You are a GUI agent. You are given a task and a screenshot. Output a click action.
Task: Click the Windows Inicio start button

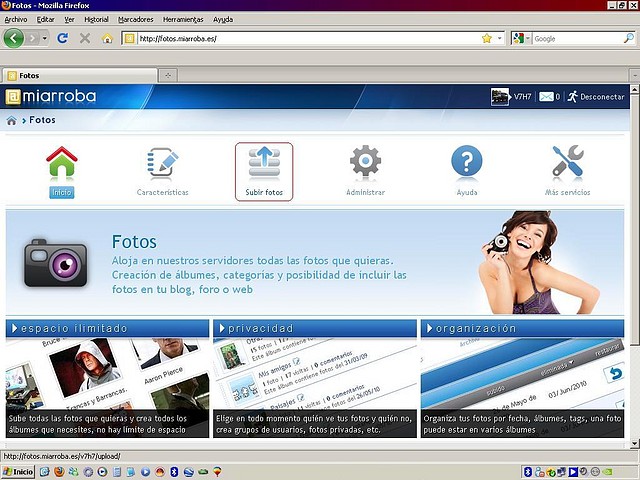coord(18,472)
